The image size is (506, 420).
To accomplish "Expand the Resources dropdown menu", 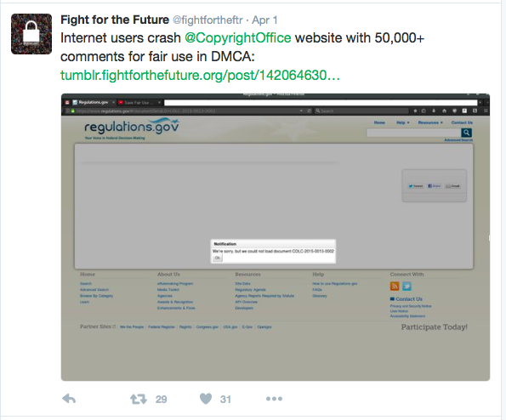I will tap(430, 122).
